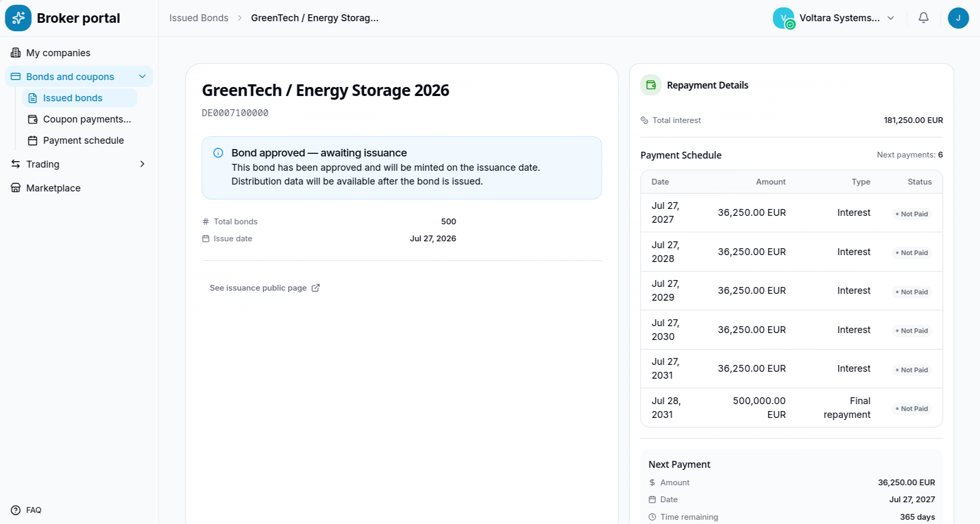This screenshot has height=524, width=980.
Task: Open the J user avatar menu
Action: [958, 18]
